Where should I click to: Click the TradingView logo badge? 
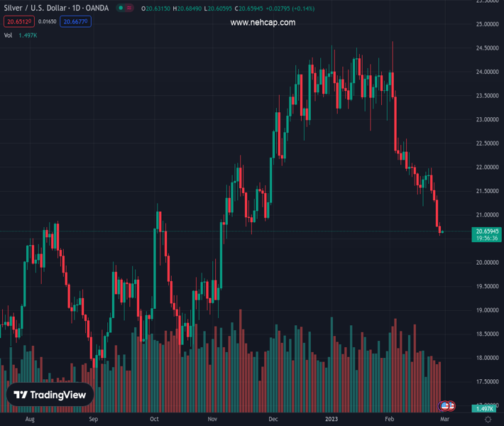point(50,395)
